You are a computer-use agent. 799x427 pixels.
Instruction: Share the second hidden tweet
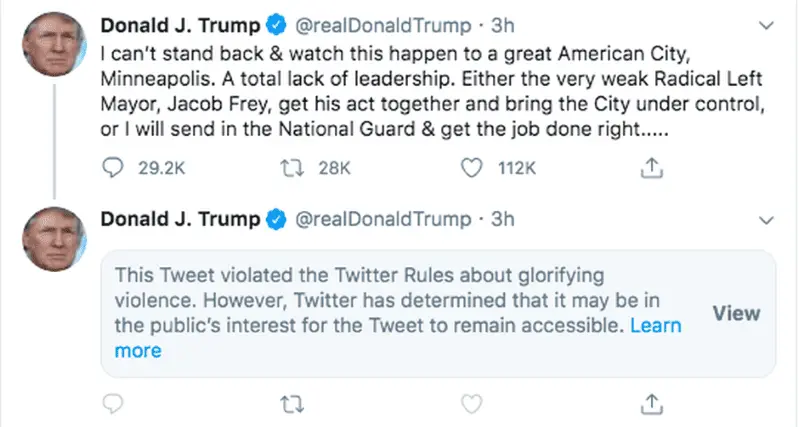click(x=651, y=403)
